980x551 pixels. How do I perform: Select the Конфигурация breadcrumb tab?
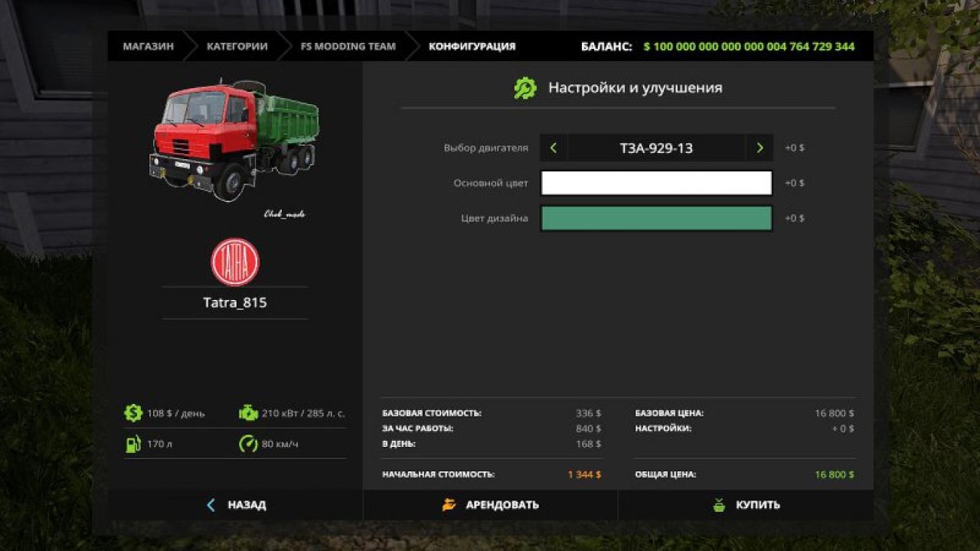(x=472, y=47)
